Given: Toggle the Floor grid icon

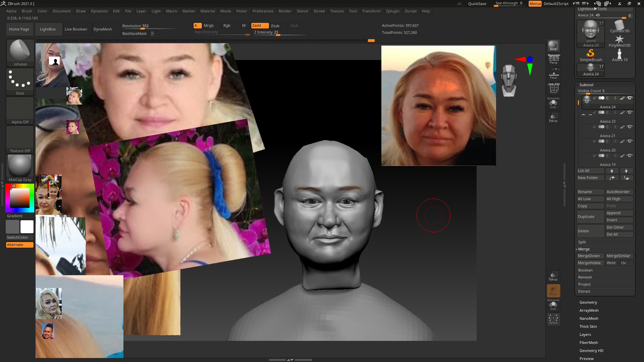Looking at the screenshot, I should (553, 74).
